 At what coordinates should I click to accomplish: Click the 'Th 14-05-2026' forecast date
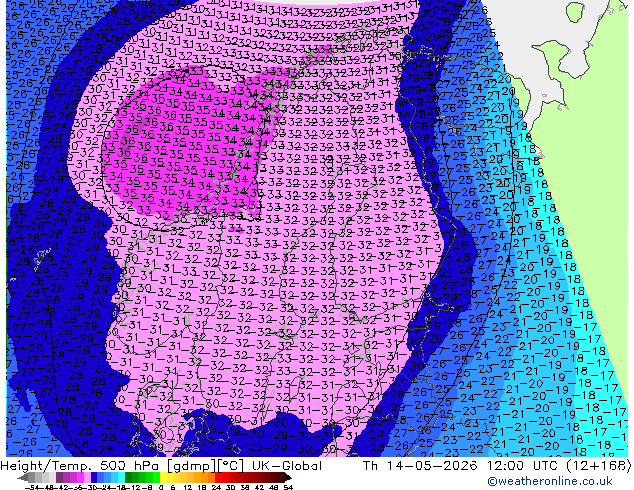420,466
